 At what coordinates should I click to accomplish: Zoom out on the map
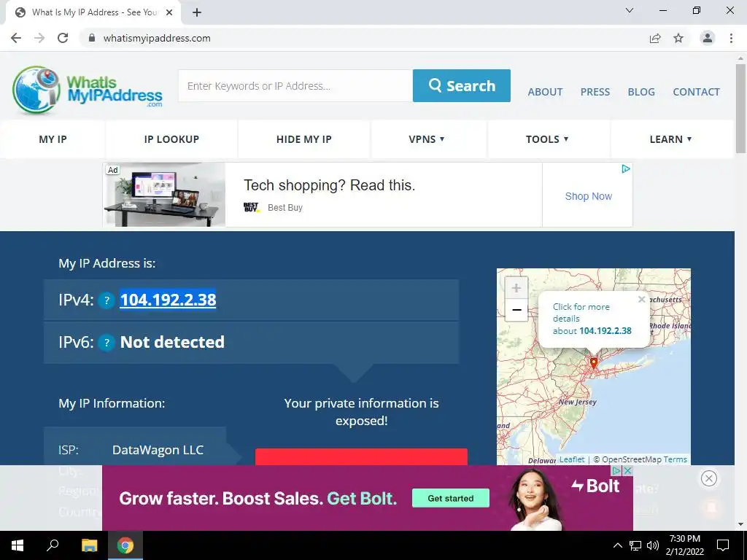pos(516,309)
